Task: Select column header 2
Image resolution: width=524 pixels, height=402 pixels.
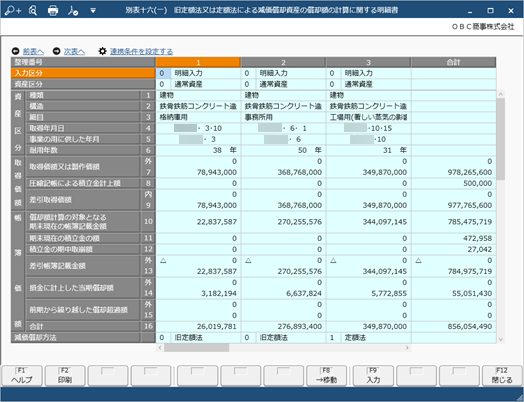Action: tap(283, 62)
